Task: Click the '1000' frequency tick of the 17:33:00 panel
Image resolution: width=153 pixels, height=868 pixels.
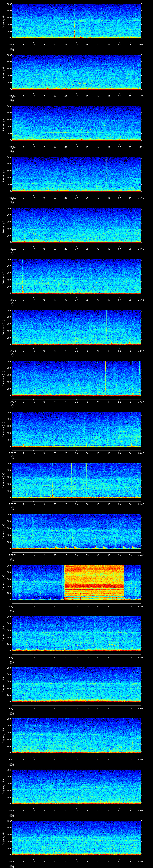Action: [8, 209]
